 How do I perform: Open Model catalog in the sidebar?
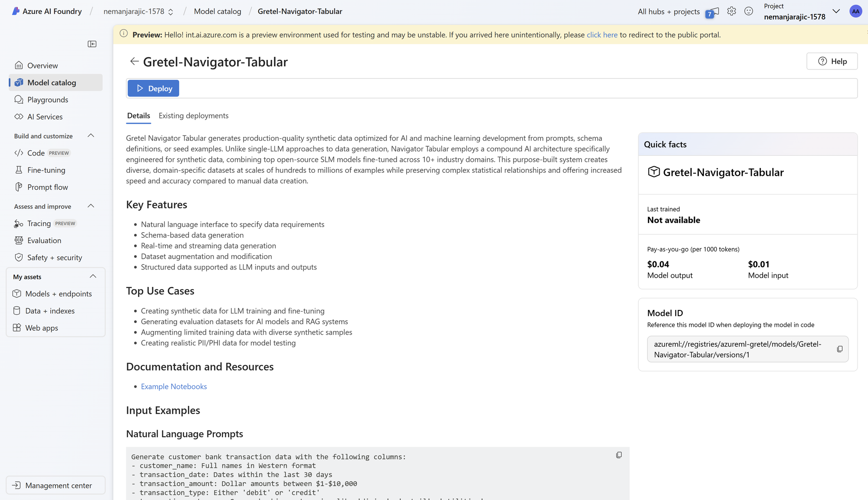(56, 82)
